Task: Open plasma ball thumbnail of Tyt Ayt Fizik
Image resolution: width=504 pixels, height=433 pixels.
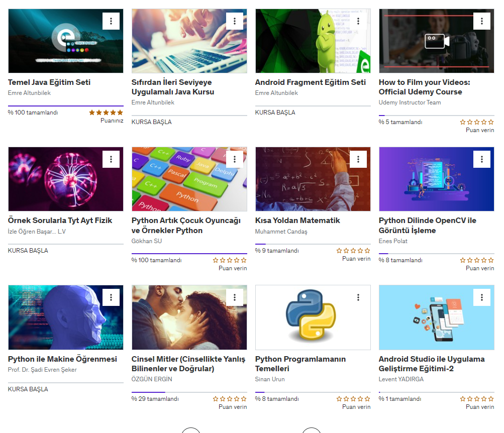Action: point(65,179)
